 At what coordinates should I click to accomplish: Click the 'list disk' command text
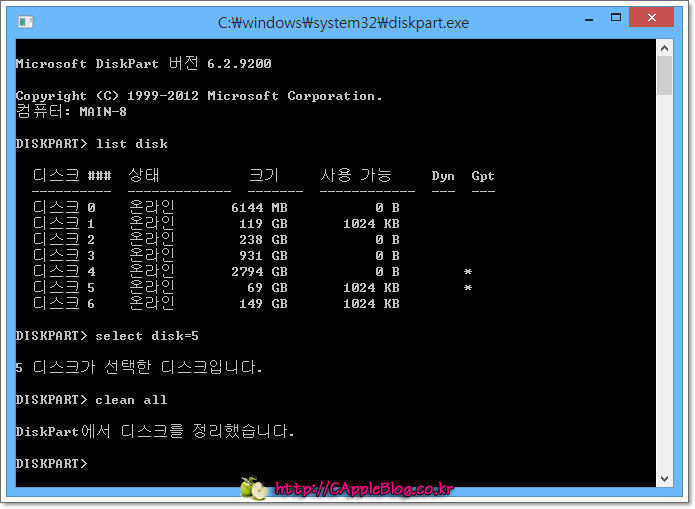pyautogui.click(x=132, y=144)
